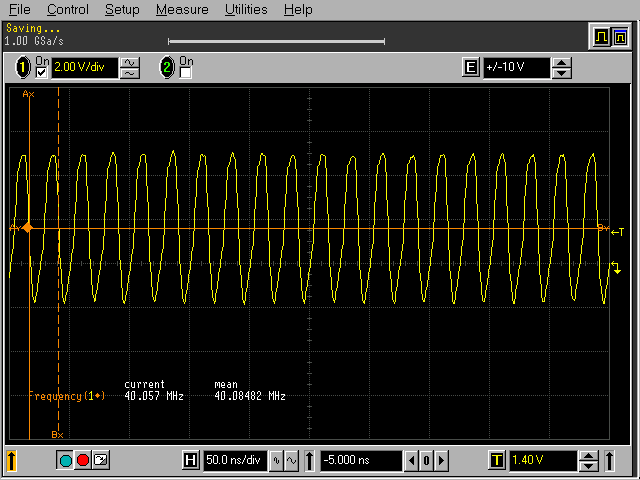Screen dimensions: 640x480
Task: Open the Measure menu
Action: click(x=182, y=9)
